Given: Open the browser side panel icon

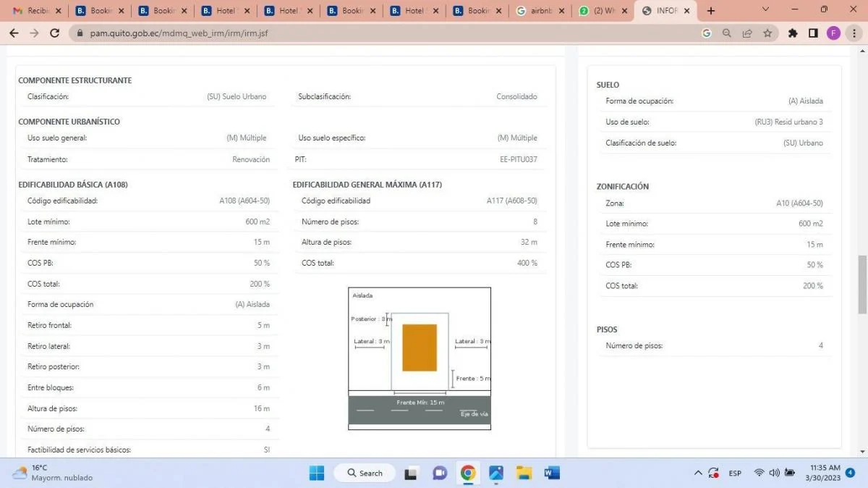Looking at the screenshot, I should pos(813,33).
